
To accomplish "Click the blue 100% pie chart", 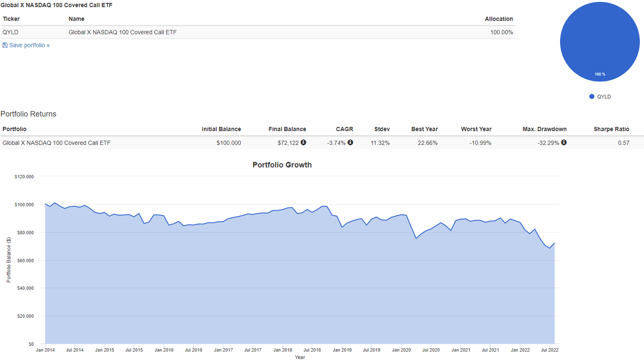I will tap(600, 42).
